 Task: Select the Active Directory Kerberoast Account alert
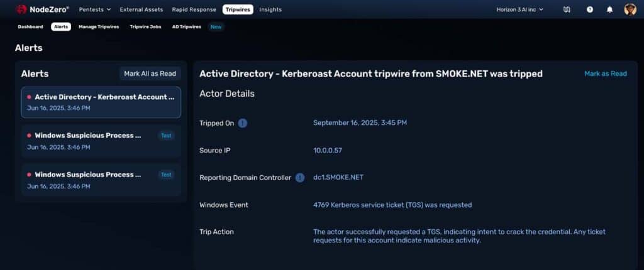pyautogui.click(x=101, y=102)
